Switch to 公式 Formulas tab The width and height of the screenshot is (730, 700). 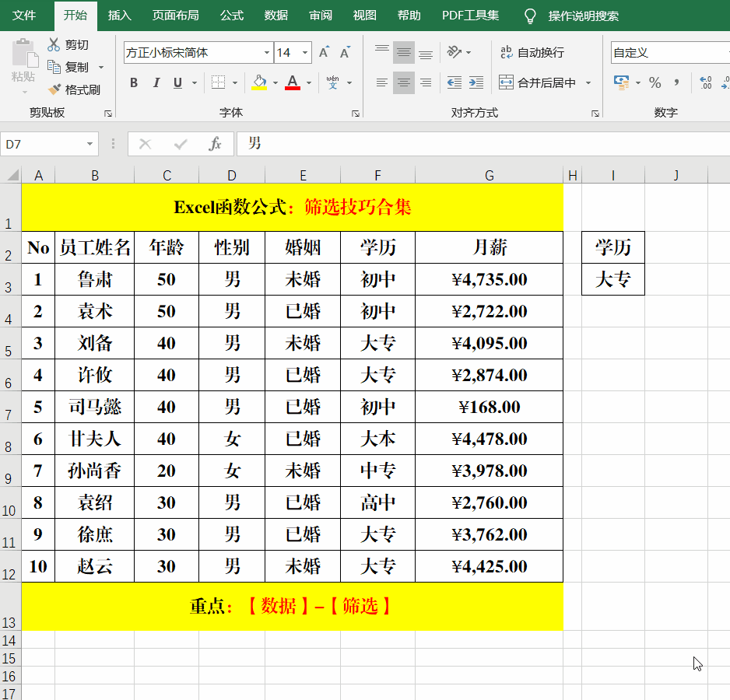coord(232,16)
